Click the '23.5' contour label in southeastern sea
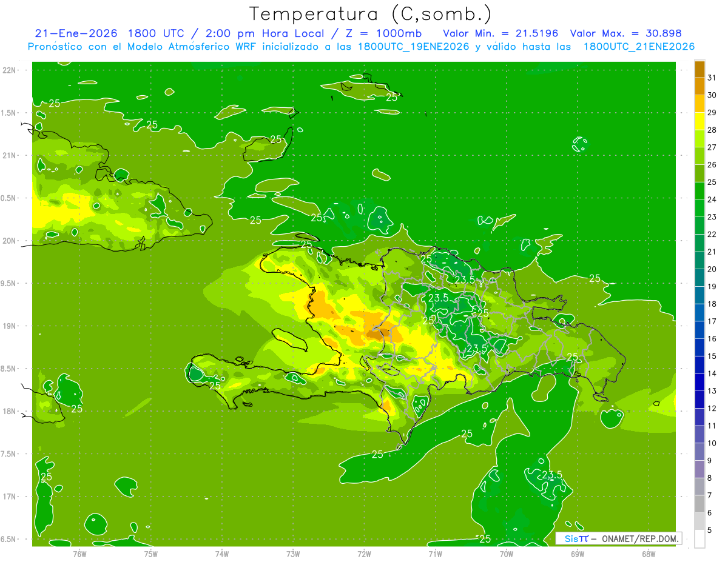 click(552, 475)
